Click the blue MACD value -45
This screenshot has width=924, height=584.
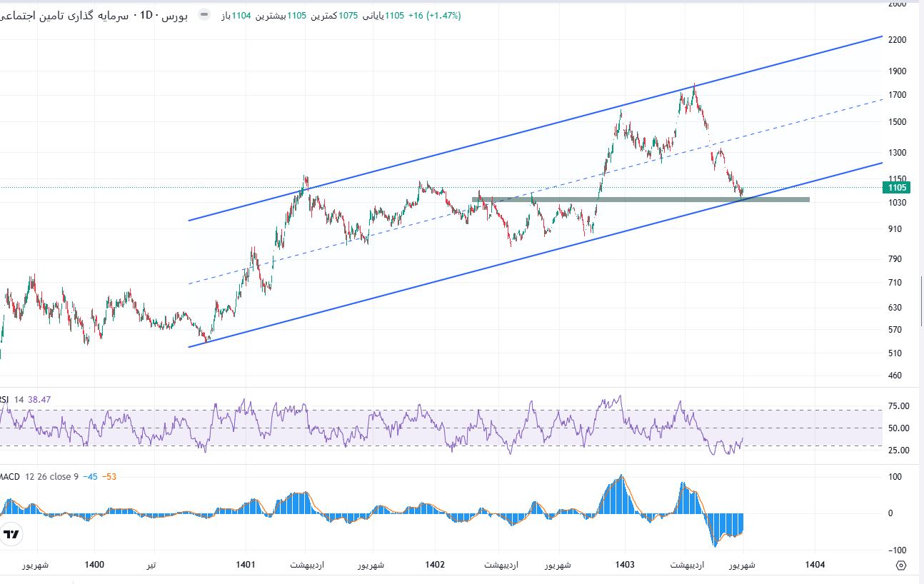(90, 476)
